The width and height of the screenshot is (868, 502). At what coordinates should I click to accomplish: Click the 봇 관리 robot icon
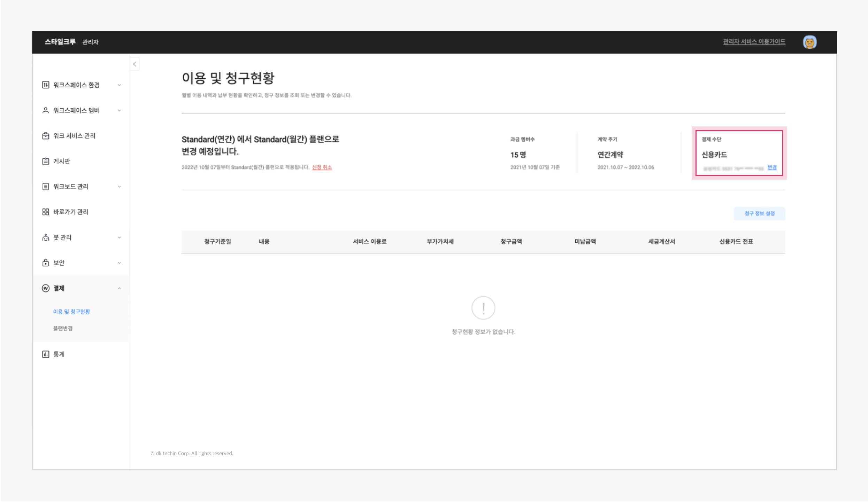coord(46,237)
